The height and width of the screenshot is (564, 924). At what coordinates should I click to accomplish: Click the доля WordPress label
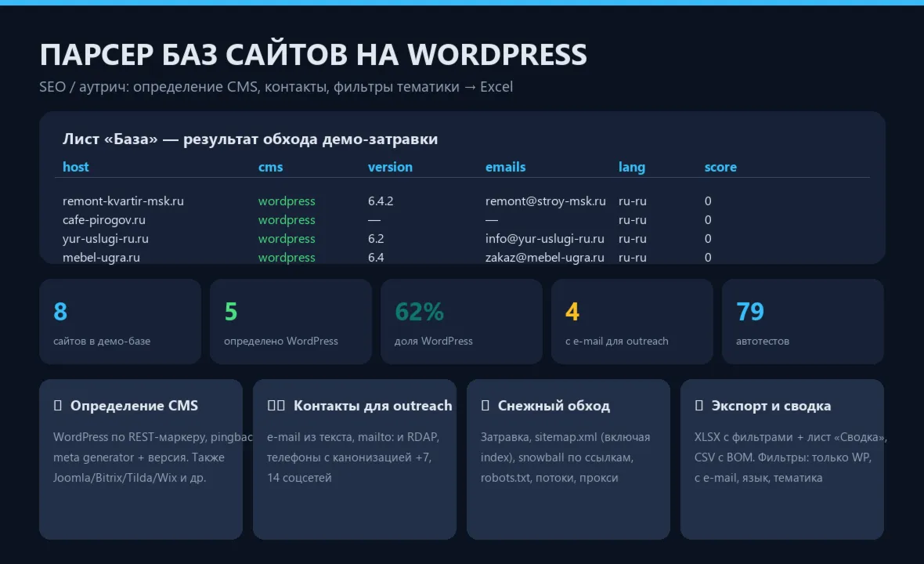(x=433, y=342)
